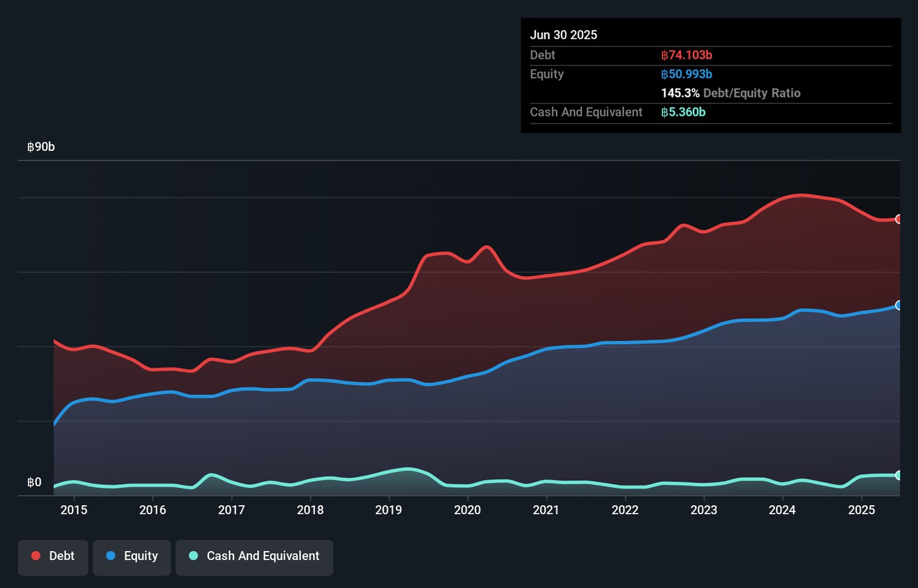Click the red Debt legend dot
The height and width of the screenshot is (588, 918).
point(36,556)
